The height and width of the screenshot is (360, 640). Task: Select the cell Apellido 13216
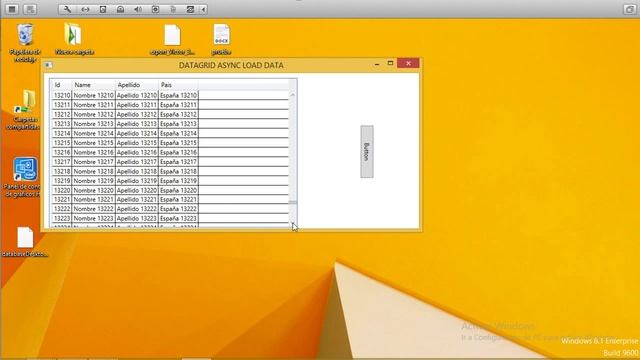coord(137,152)
